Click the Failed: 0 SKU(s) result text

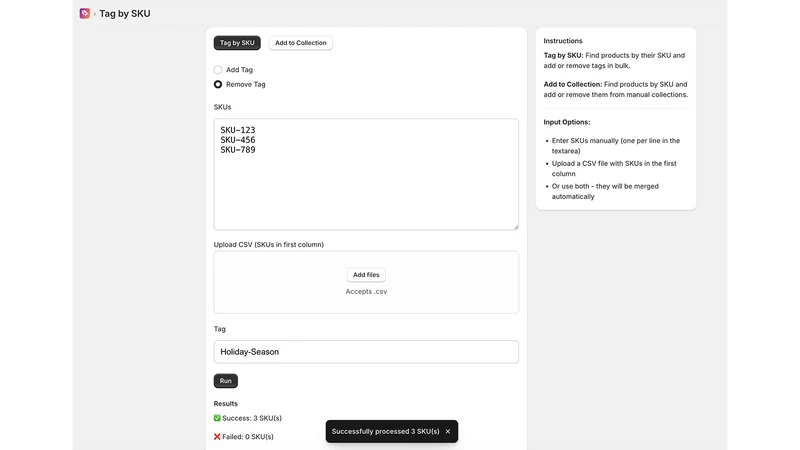click(x=248, y=437)
